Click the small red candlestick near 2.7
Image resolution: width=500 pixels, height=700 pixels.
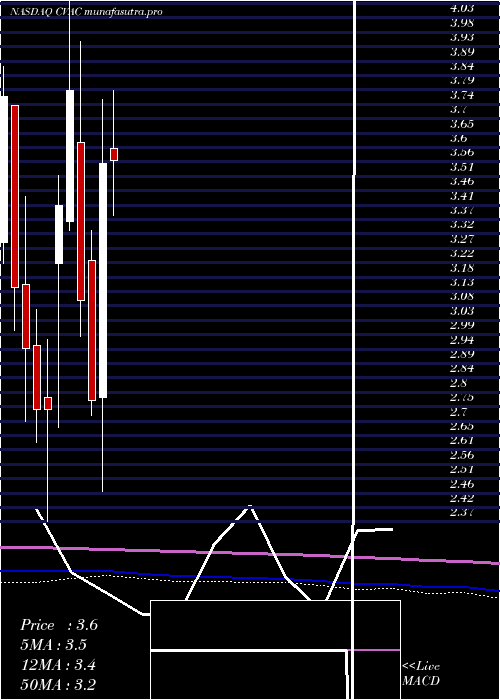click(48, 403)
